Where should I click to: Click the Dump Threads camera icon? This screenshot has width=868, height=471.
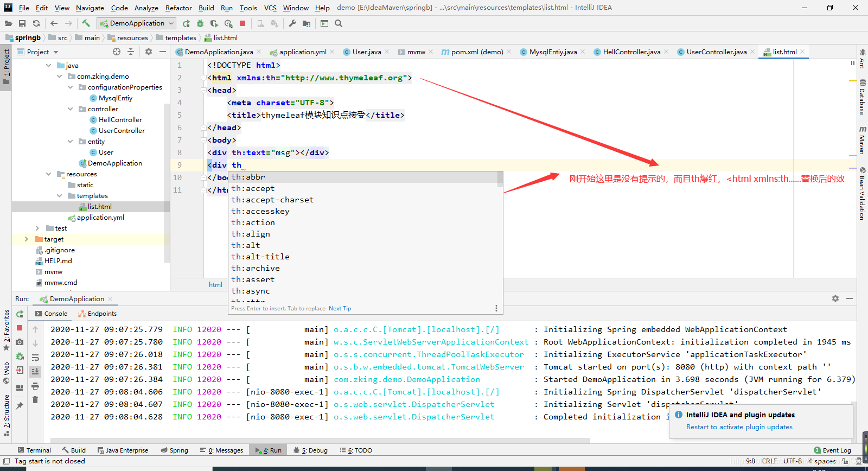click(20, 342)
